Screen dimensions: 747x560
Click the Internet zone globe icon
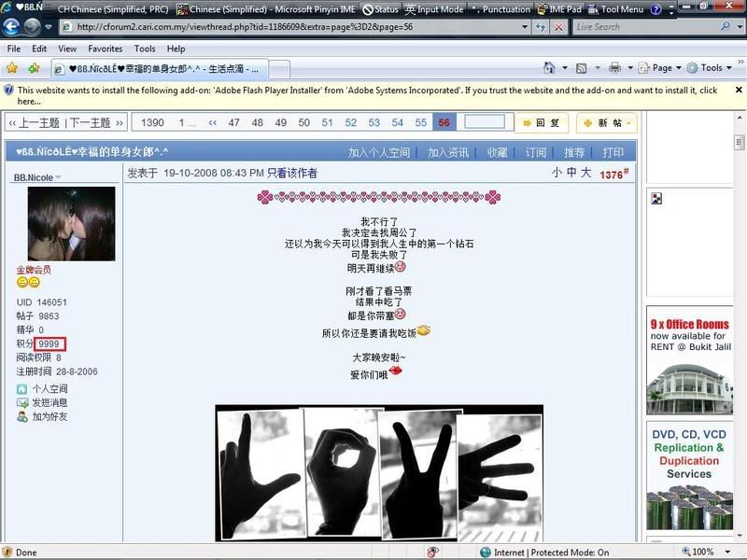[x=486, y=552]
